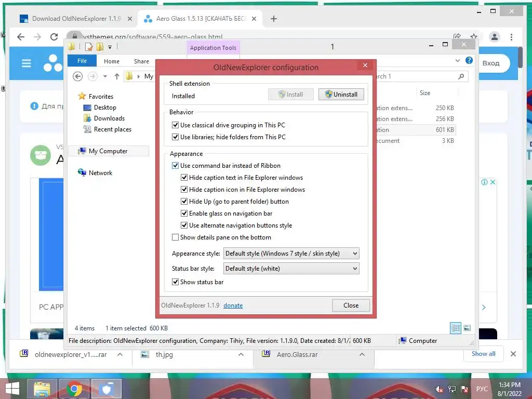532x399 pixels.
Task: Expand th.jpg download options chevron
Action: coord(241,354)
